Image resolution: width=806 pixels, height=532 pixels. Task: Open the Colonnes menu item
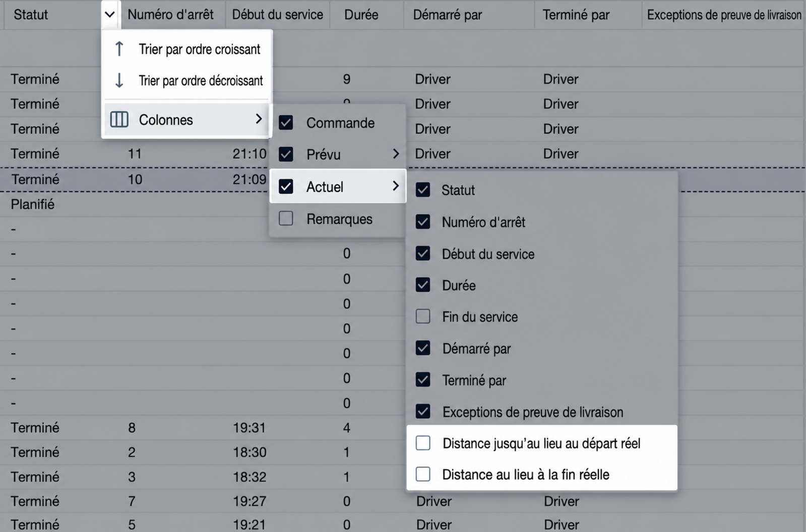click(x=187, y=119)
